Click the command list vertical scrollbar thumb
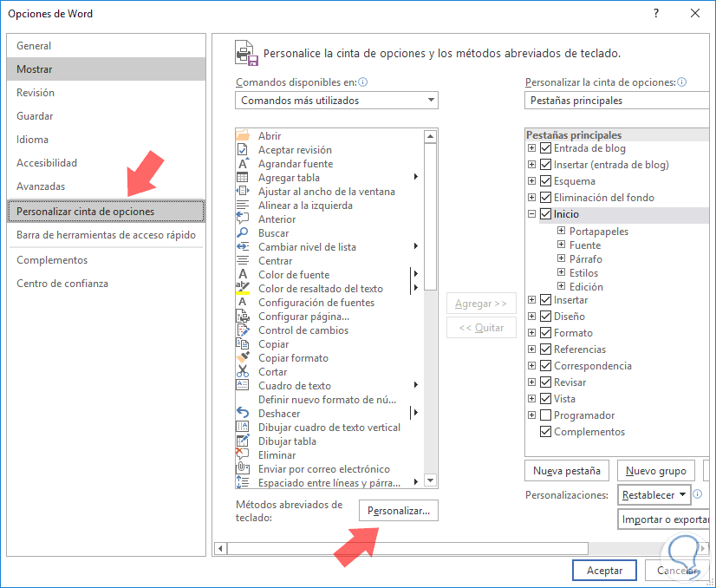Image resolution: width=716 pixels, height=588 pixels. pos(430,217)
